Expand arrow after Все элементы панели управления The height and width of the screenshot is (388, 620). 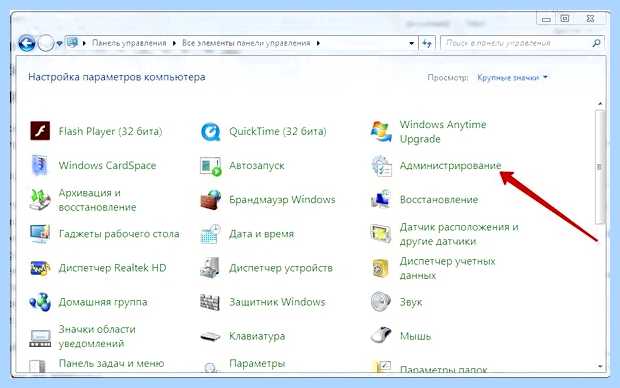tap(318, 43)
